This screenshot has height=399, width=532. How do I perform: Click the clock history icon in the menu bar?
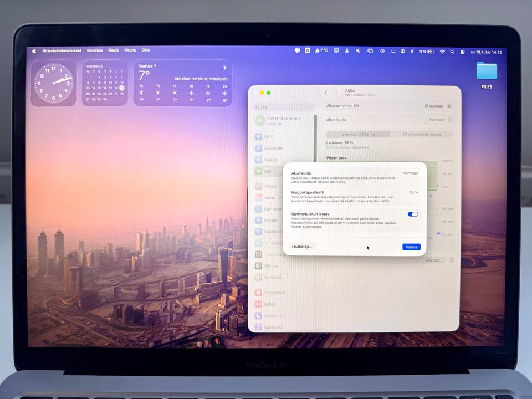point(382,51)
